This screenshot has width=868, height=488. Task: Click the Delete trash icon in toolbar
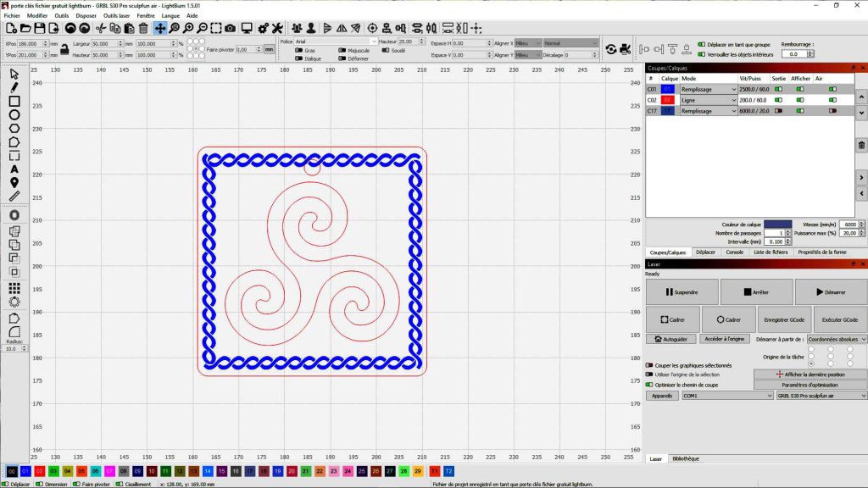pyautogui.click(x=143, y=28)
